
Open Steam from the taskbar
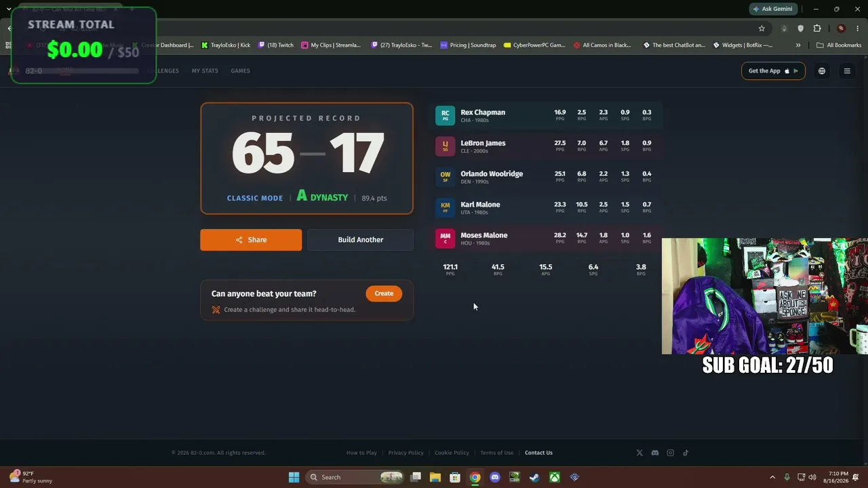[x=534, y=477]
